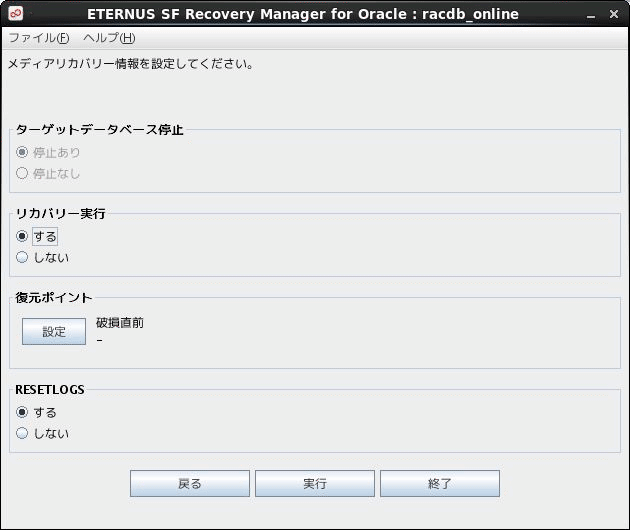Click the 復元ポイント group heading
The height and width of the screenshot is (530, 630).
click(54, 298)
